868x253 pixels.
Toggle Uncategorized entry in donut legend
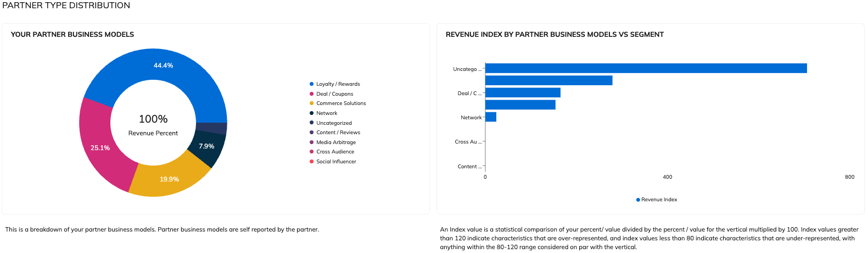(x=334, y=123)
